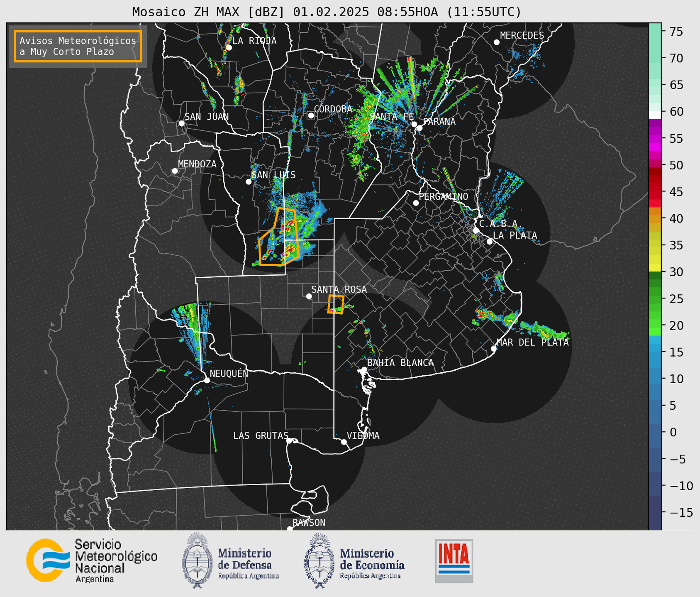The width and height of the screenshot is (700, 597).
Task: Select the BAHÍA BLANCA city marker
Action: [364, 369]
